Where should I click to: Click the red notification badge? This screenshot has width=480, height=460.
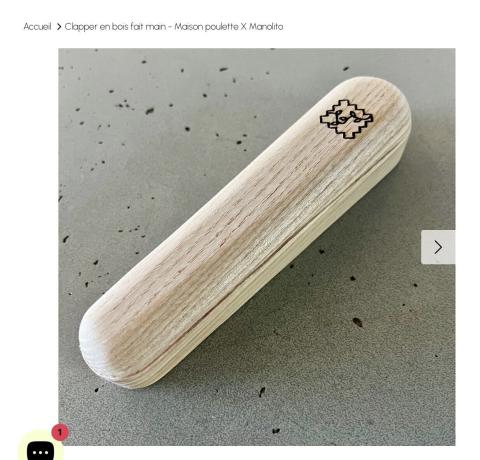pos(60,432)
